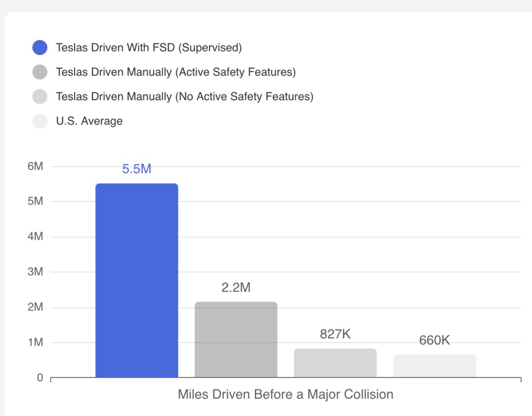The height and width of the screenshot is (416, 532).
Task: Click the 5.5M value label
Action: 137,169
